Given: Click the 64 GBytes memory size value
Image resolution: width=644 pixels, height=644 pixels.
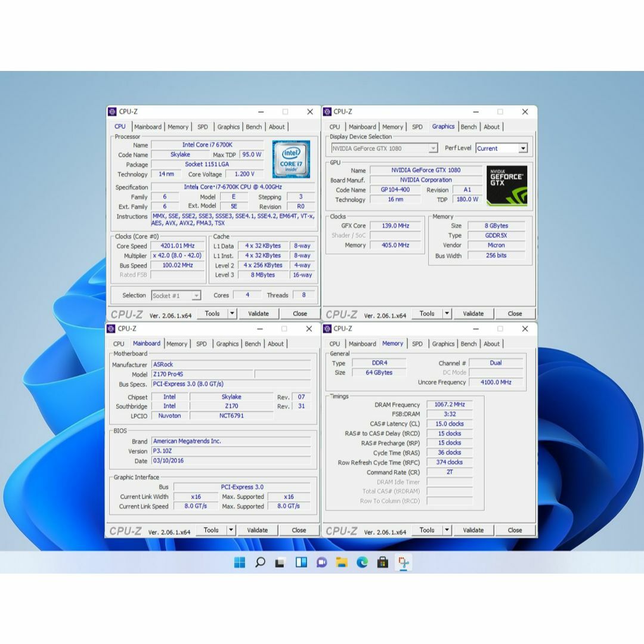Looking at the screenshot, I should [379, 373].
